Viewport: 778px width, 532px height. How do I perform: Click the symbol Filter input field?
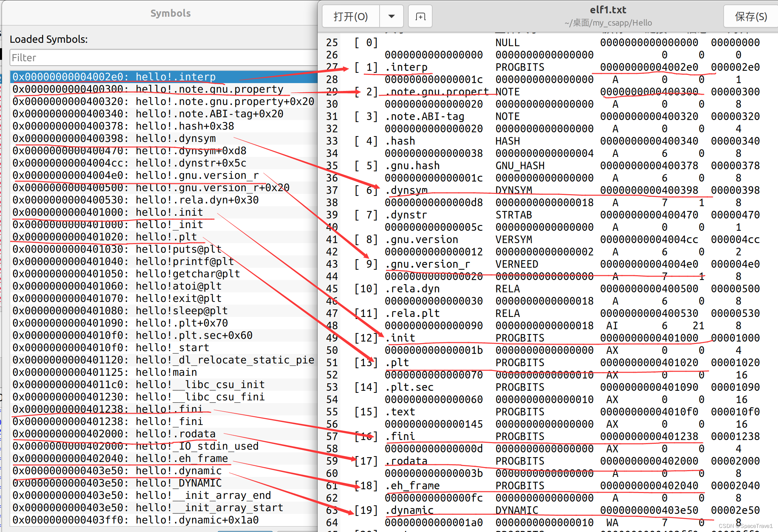coord(163,57)
